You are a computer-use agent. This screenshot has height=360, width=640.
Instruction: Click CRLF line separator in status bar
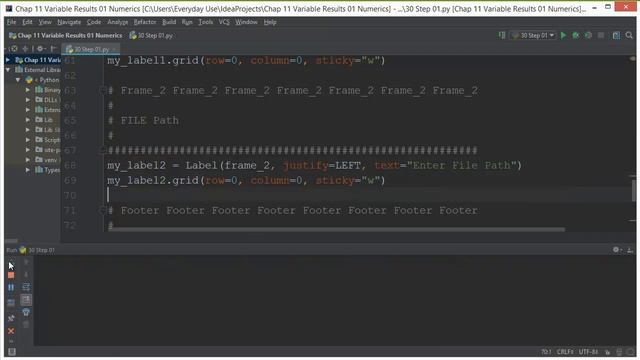click(x=565, y=352)
